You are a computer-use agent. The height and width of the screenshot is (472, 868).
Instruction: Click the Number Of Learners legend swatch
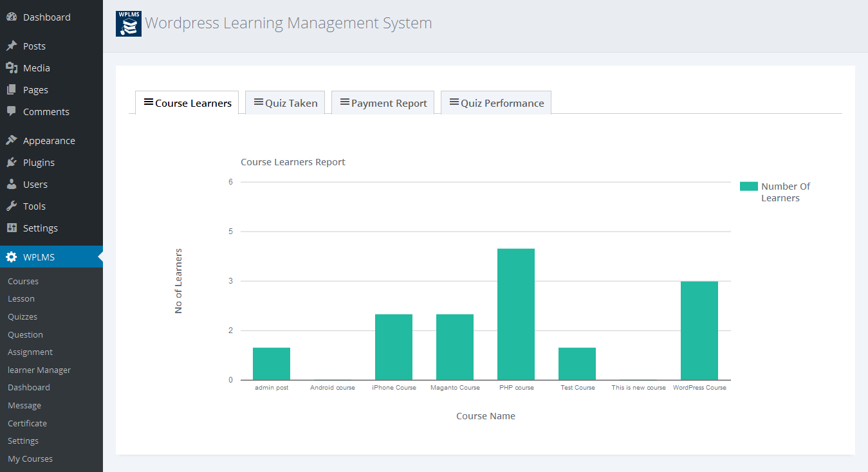(748, 186)
